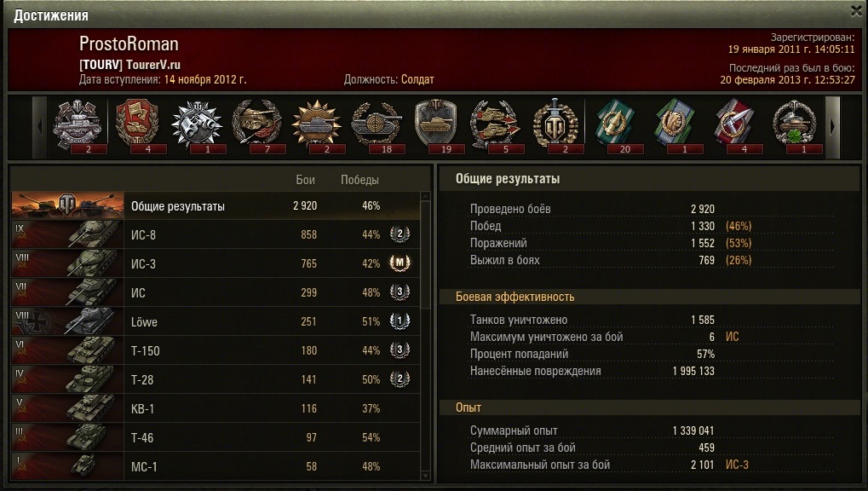Click the binoculars medal with count 1
Viewport: 868px width, 491px height.
point(197,125)
